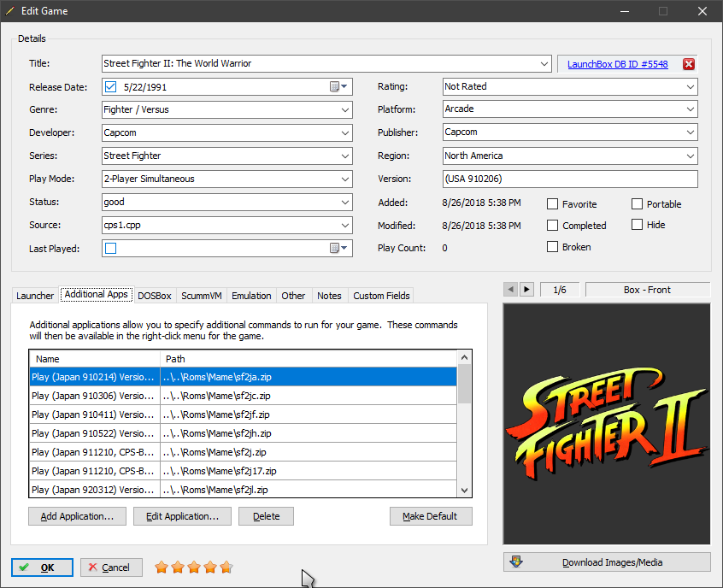Open the Status dropdown
This screenshot has height=588, width=723.
pyautogui.click(x=345, y=202)
